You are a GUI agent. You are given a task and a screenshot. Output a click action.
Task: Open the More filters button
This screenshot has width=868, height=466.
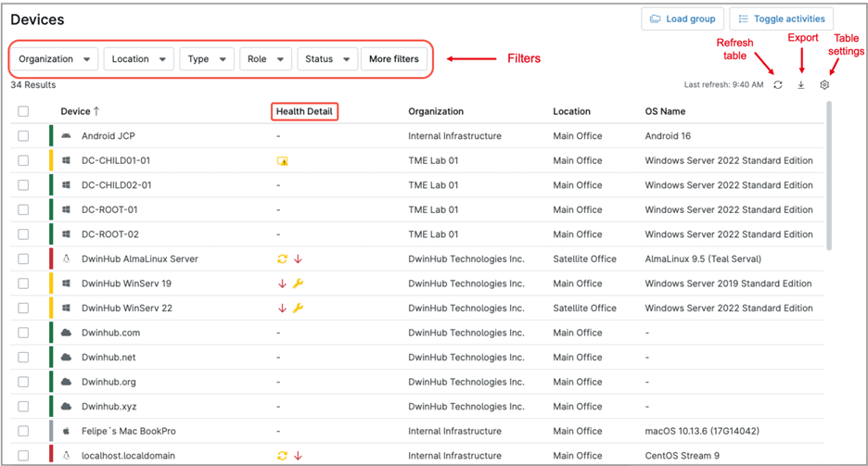[393, 59]
